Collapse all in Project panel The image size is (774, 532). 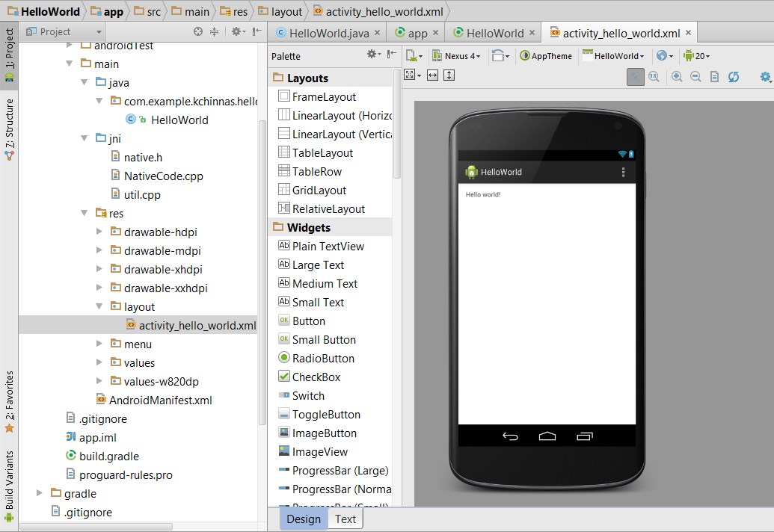point(215,31)
